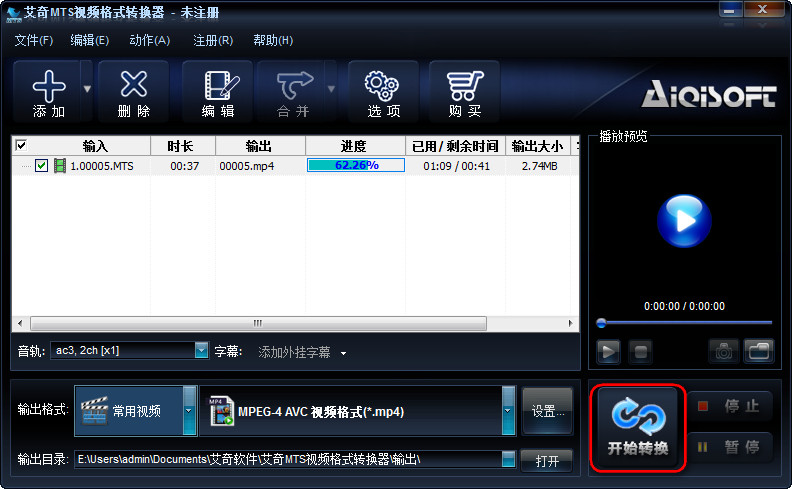
Task: Click the 62.26% progress bar
Action: point(356,165)
